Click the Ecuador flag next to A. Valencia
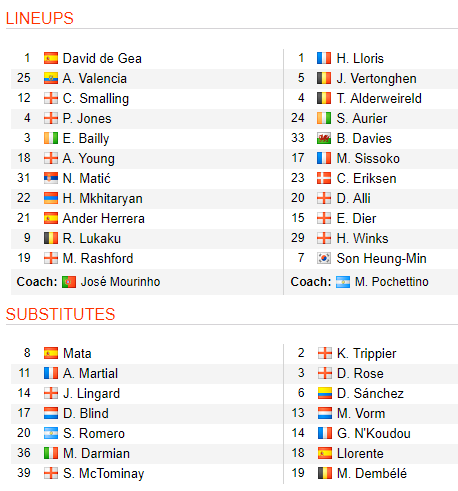The height and width of the screenshot is (491, 458). point(51,78)
